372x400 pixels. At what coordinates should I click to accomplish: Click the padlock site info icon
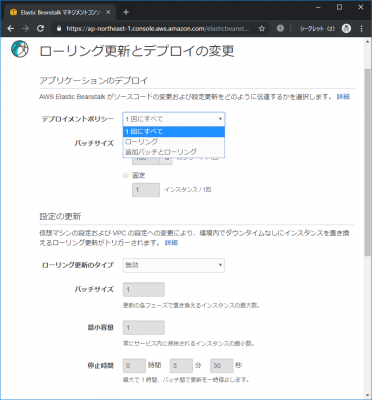pyautogui.click(x=59, y=29)
